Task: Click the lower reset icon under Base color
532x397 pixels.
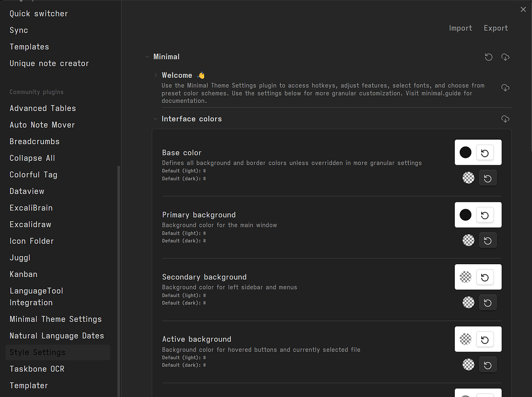Action: click(x=488, y=177)
